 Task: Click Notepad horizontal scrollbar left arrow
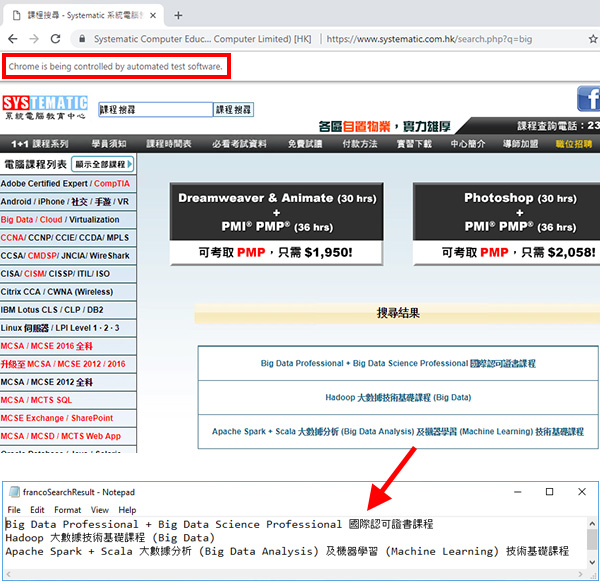tap(8, 574)
